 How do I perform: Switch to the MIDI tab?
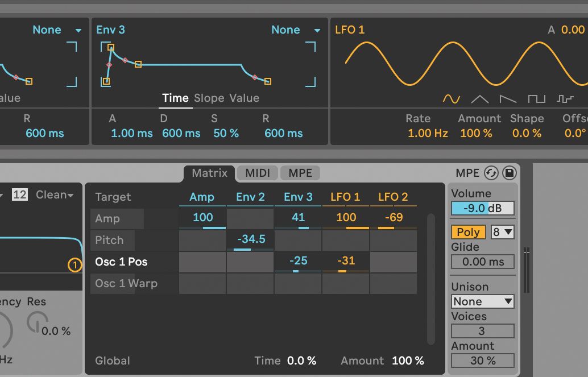pos(257,173)
